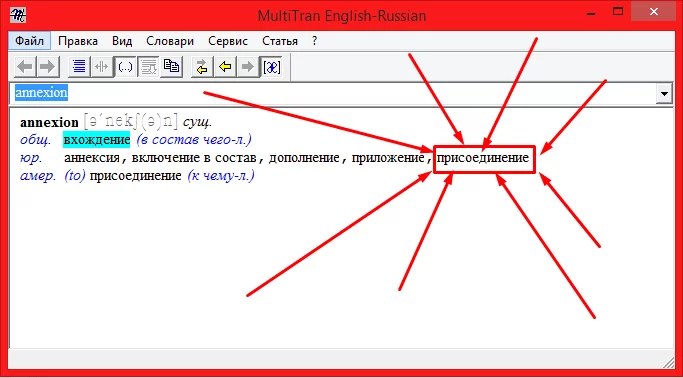
Task: Click the comment (к чему-л.)
Action: point(221,176)
